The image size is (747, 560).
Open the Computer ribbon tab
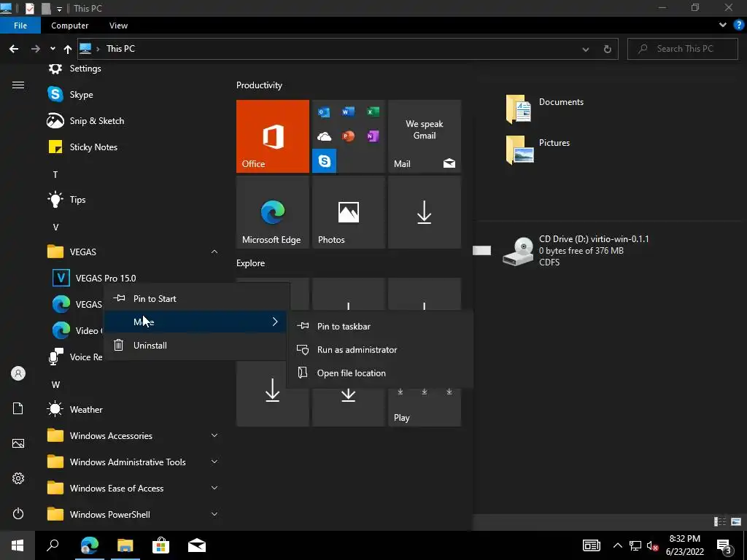click(69, 26)
